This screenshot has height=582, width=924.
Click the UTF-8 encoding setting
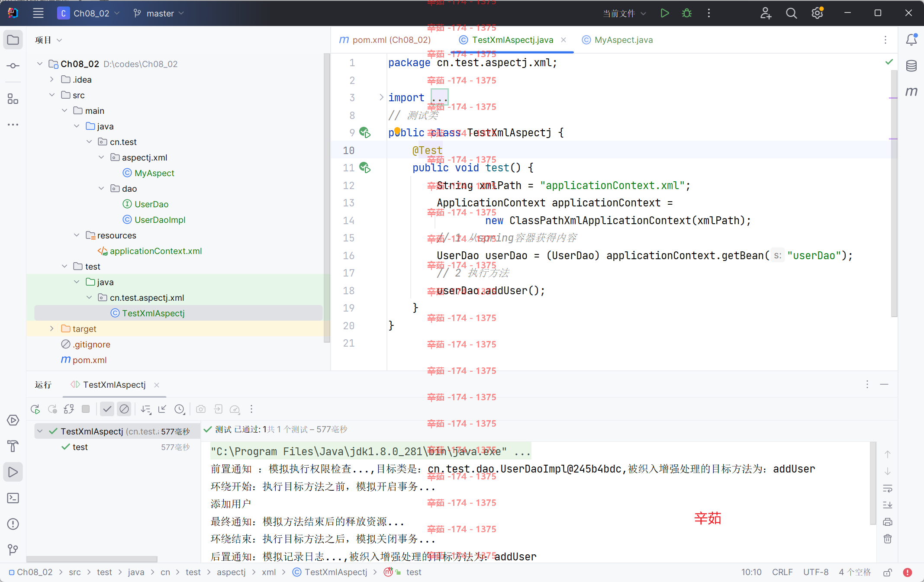(816, 572)
